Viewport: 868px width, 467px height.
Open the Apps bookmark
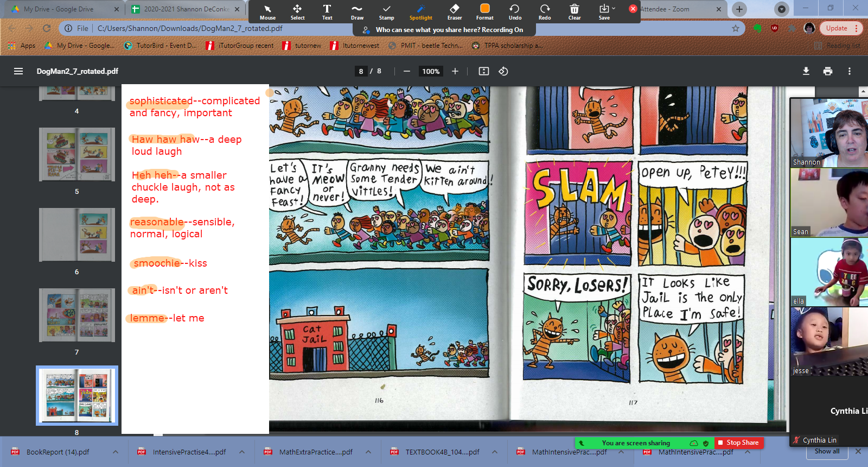(22, 46)
